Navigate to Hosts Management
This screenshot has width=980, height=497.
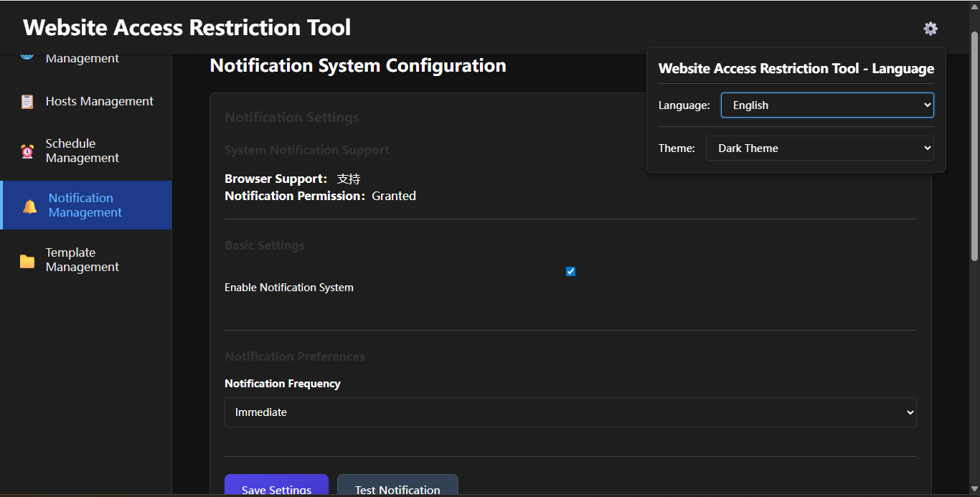tap(99, 101)
